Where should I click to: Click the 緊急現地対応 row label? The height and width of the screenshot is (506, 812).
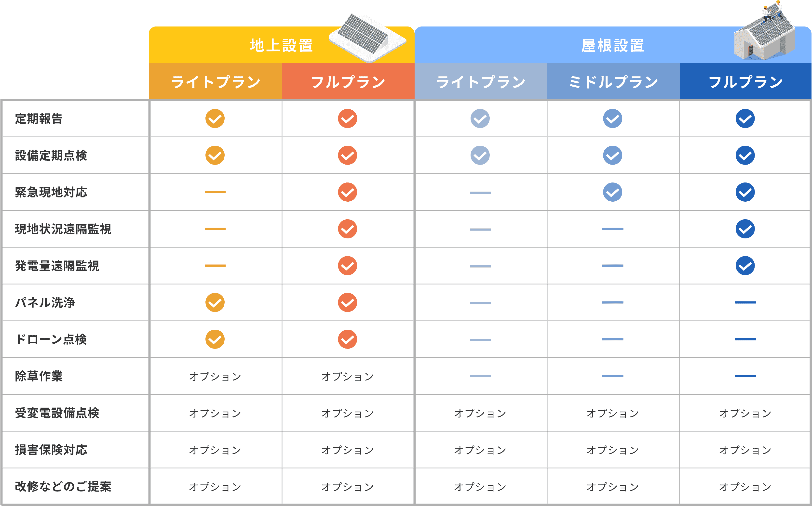click(x=51, y=192)
